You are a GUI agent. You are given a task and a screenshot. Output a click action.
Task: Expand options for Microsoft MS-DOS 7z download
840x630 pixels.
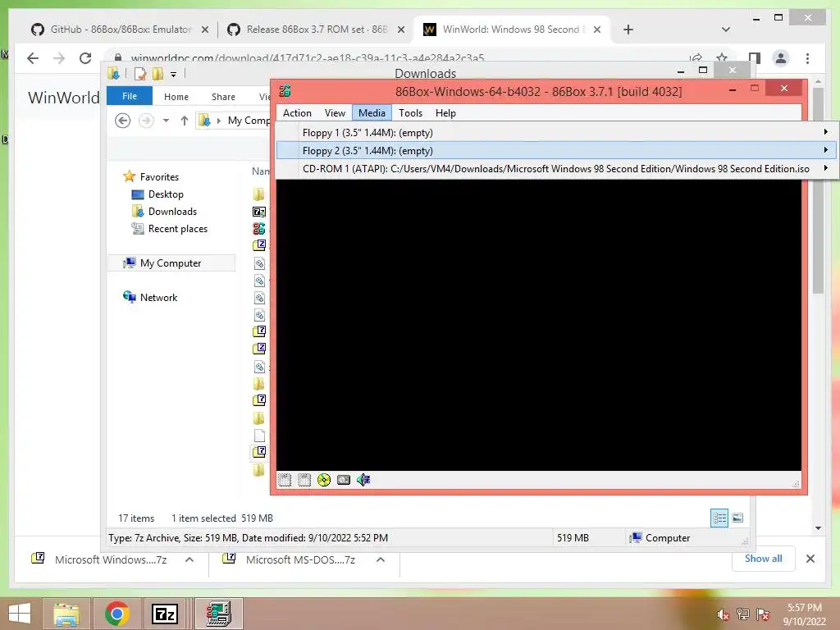pyautogui.click(x=381, y=559)
